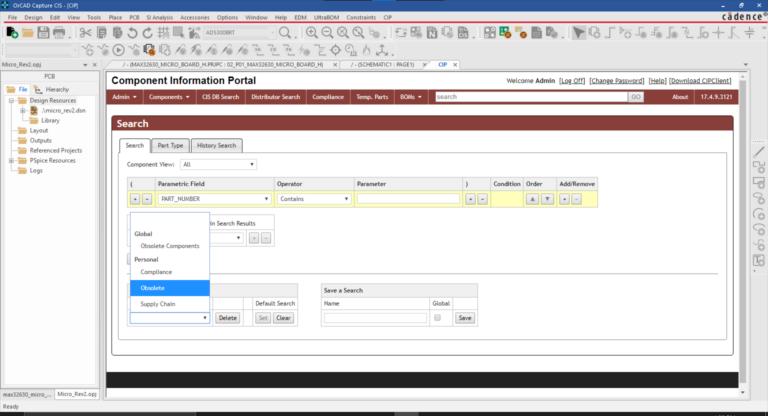Click the project manager grid icon
Viewport: 768px width, 416px height.
[489, 33]
